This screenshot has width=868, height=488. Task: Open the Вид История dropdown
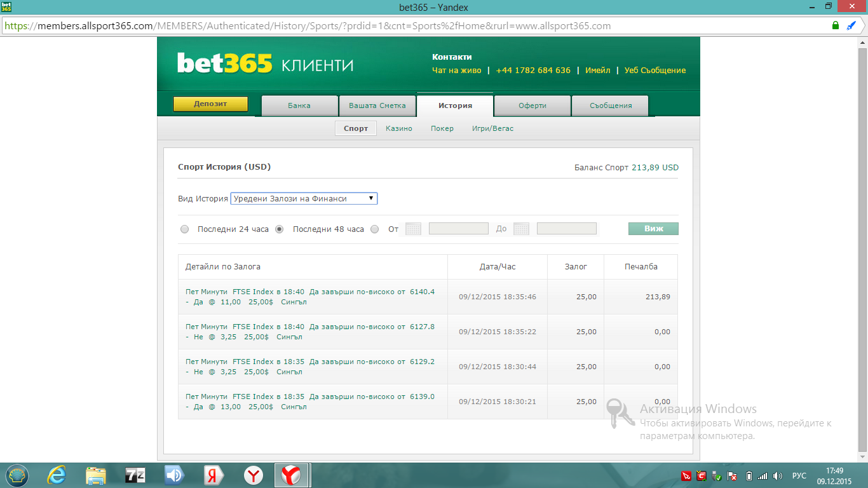pyautogui.click(x=304, y=199)
